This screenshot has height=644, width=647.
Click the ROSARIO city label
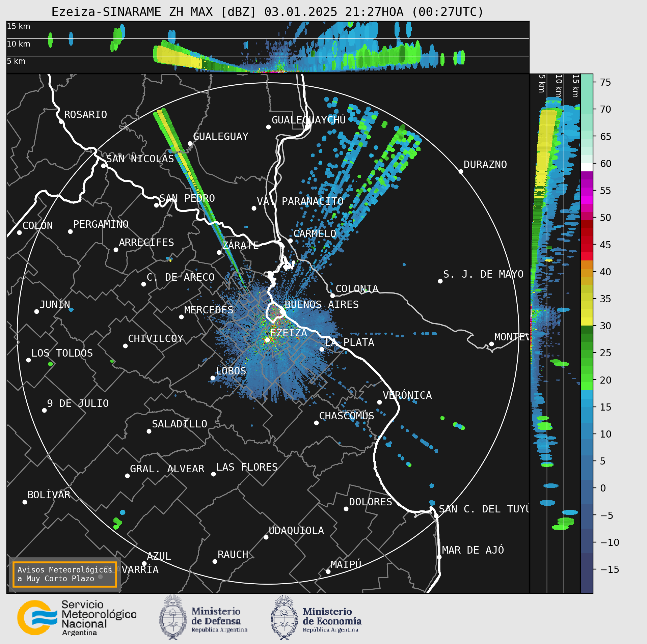click(x=85, y=115)
